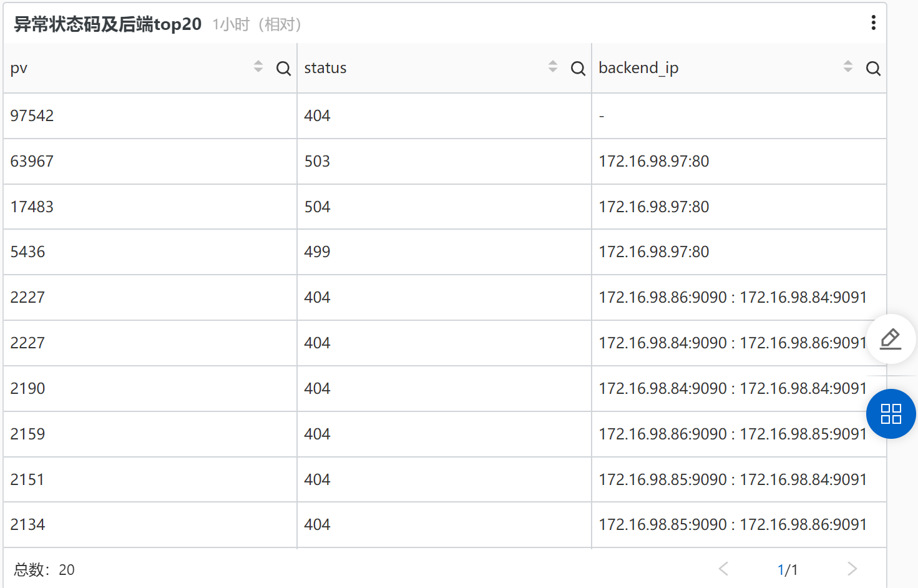Open the panel's three-dot more options menu
Screen dimensions: 918x588
coord(873,23)
